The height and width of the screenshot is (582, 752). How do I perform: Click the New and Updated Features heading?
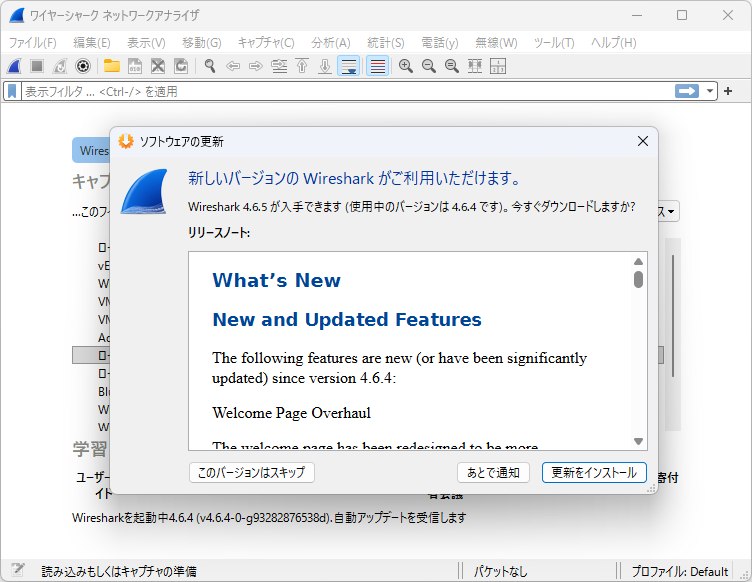point(347,319)
